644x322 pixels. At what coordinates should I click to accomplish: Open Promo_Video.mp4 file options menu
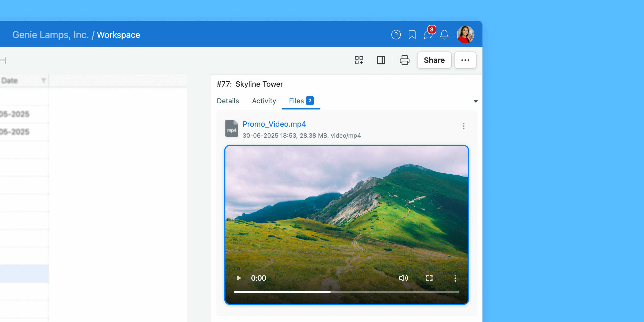(463, 126)
